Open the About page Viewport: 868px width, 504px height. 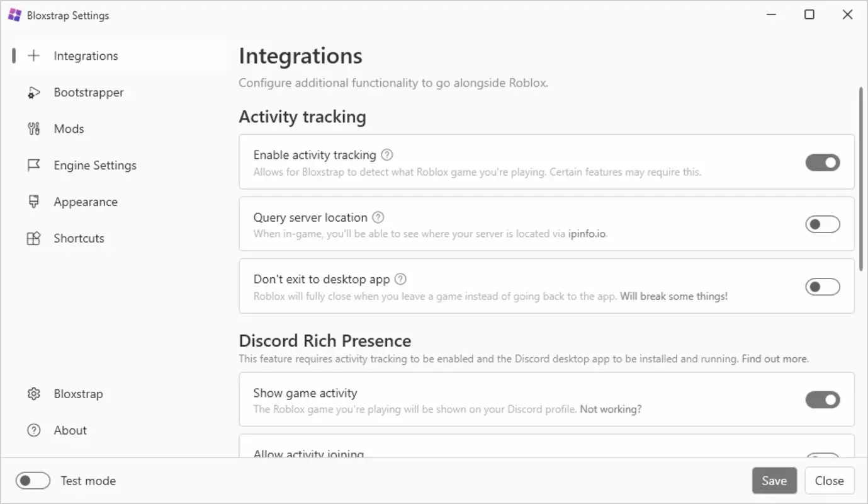coord(69,430)
